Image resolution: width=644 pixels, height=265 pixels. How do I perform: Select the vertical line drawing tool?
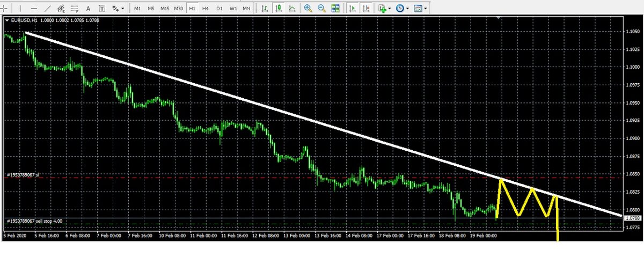click(20, 9)
